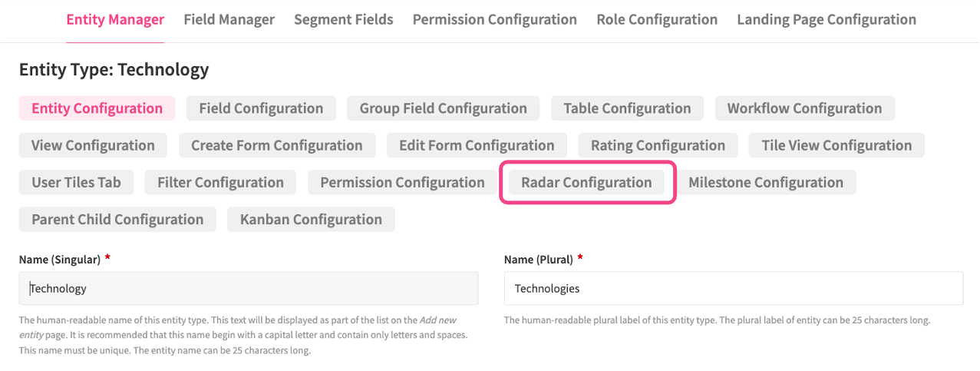Select Kanban Configuration button
This screenshot has width=980, height=371.
(x=311, y=219)
